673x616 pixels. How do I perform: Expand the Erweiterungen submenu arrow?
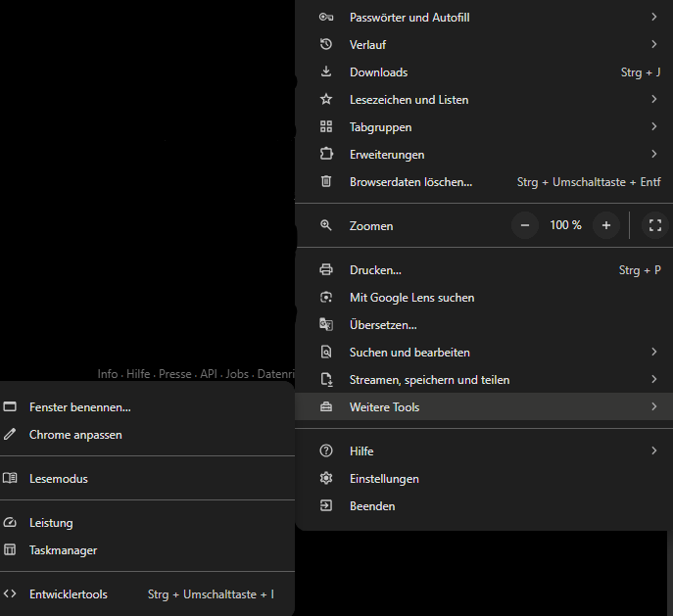click(653, 154)
